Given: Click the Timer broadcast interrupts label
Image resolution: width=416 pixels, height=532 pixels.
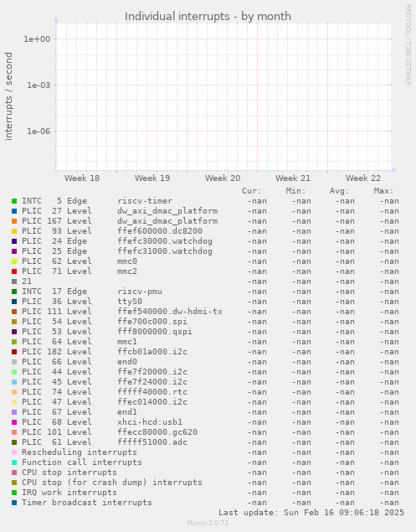Looking at the screenshot, I should (87, 503).
